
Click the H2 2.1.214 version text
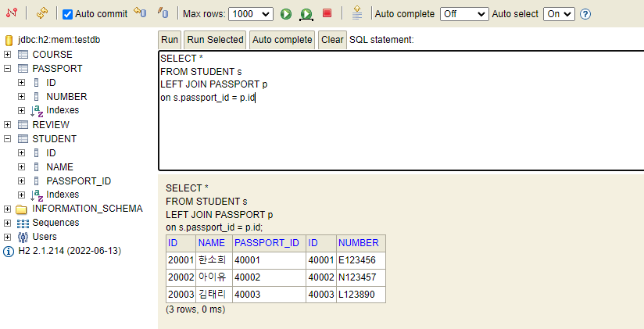(x=70, y=251)
